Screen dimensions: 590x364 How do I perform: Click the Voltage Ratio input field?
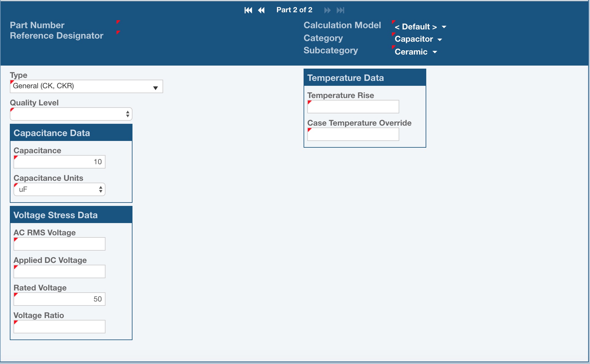click(59, 327)
